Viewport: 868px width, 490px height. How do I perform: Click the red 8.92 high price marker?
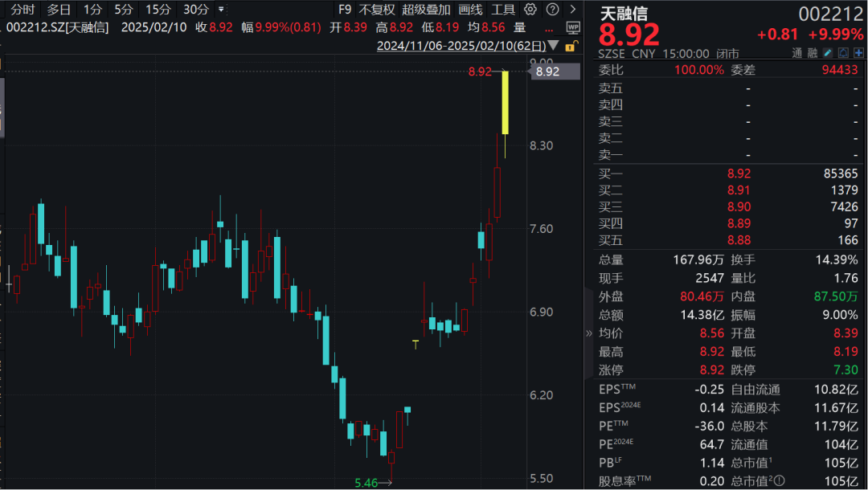tap(479, 71)
